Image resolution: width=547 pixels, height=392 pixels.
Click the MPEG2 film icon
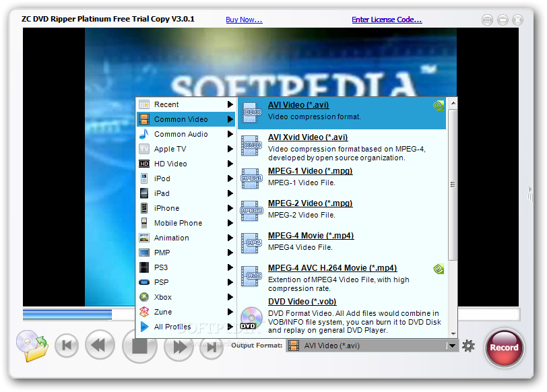tap(251, 210)
